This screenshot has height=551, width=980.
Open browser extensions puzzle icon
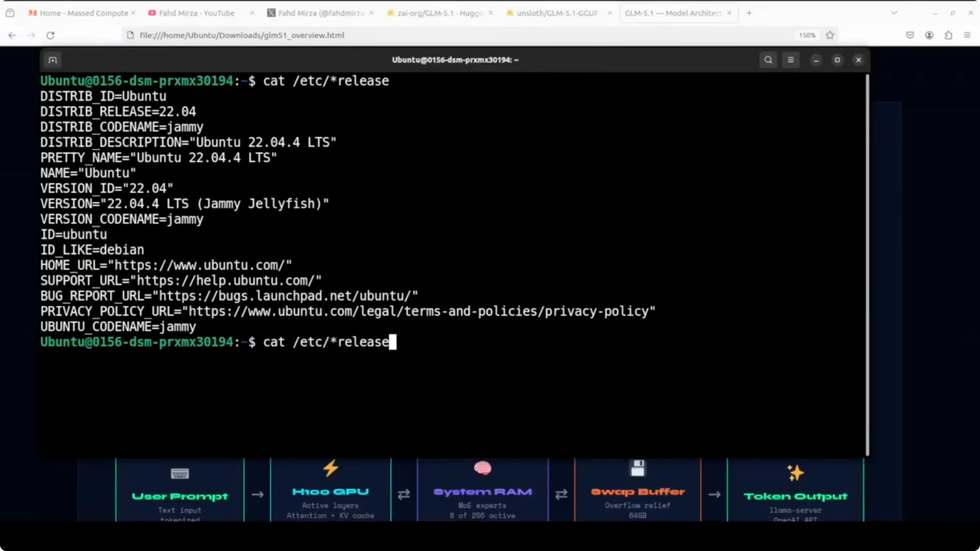[x=948, y=35]
